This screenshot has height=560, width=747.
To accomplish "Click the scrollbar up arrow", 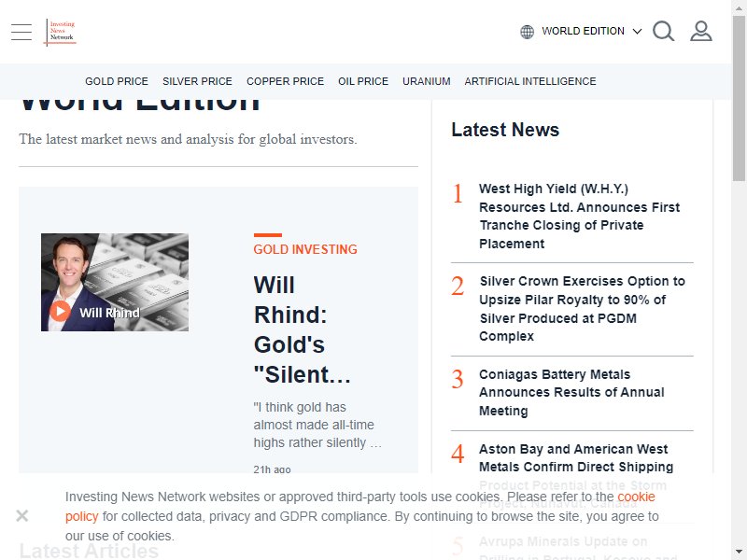I will point(739,7).
